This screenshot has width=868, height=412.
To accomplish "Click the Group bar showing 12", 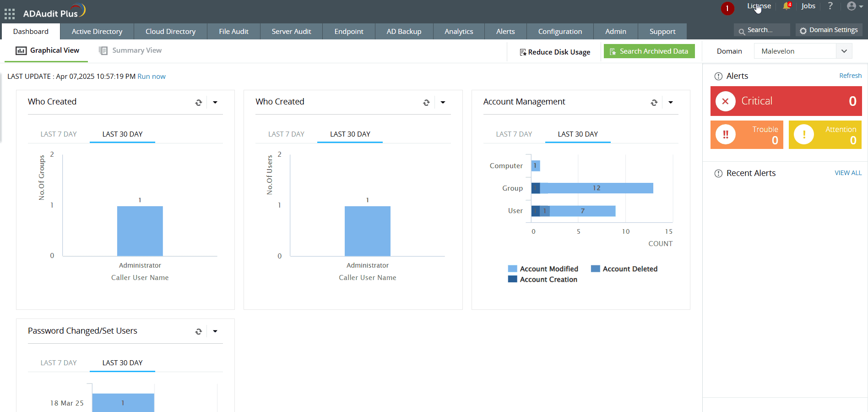I will [596, 188].
